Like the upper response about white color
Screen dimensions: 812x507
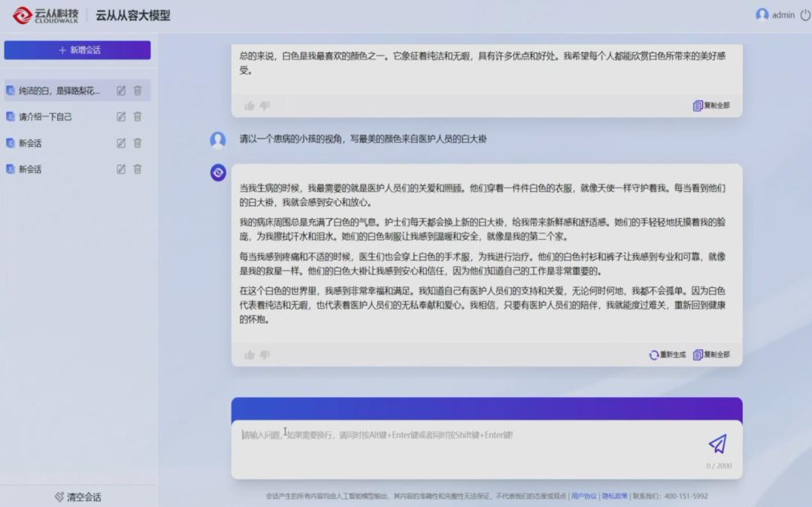(249, 106)
